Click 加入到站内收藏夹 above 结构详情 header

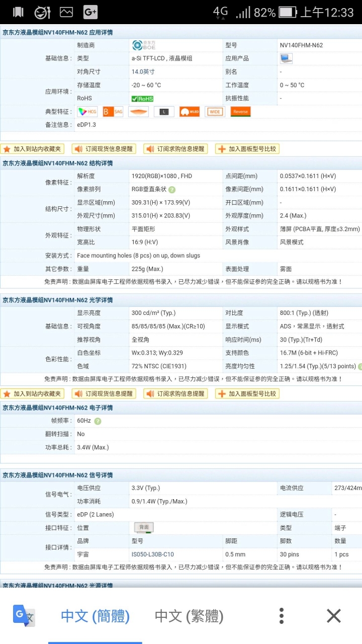tap(33, 149)
